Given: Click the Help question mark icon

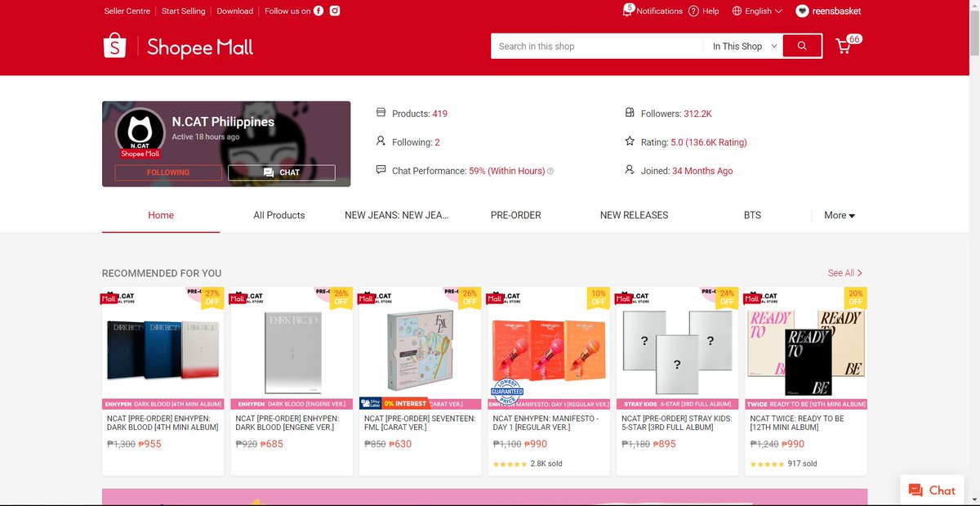Looking at the screenshot, I should pos(693,11).
